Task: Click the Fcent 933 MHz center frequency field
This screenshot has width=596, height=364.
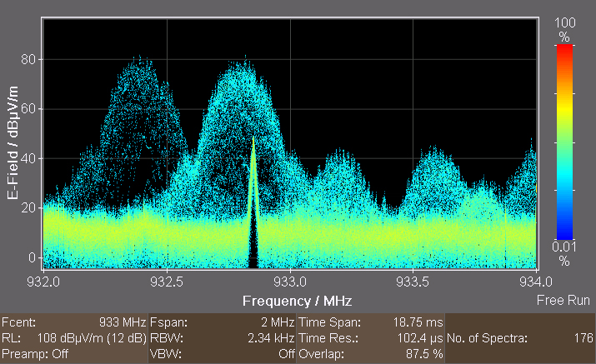Action: tap(73, 322)
